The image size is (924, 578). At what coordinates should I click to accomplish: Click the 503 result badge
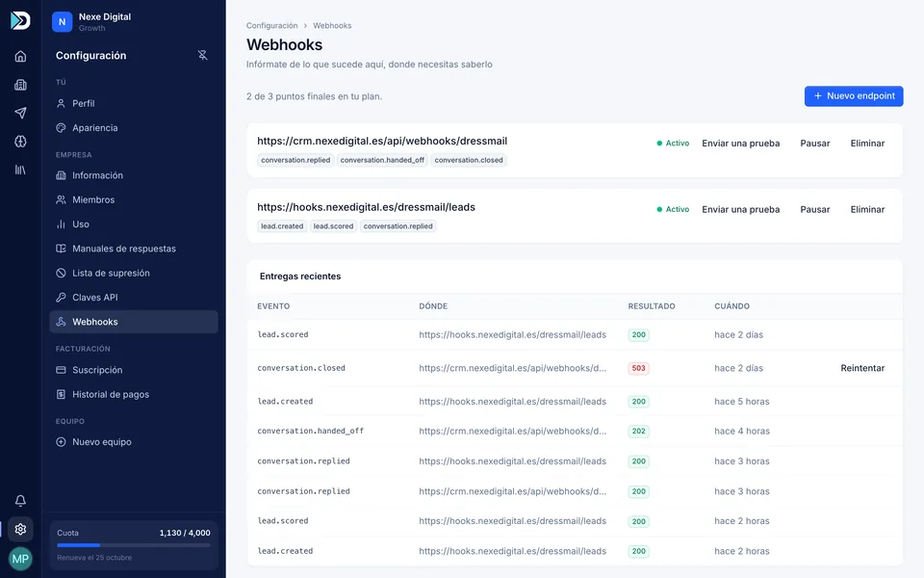click(x=638, y=368)
